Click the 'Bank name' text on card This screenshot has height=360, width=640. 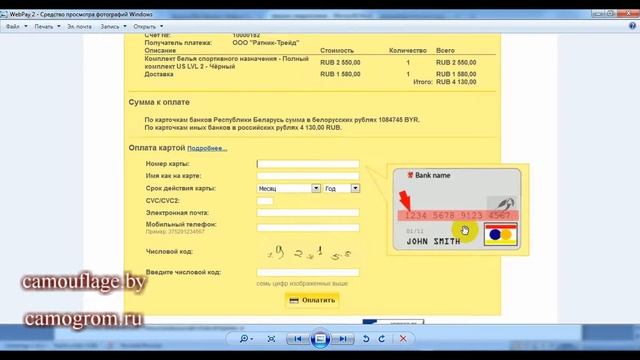tap(433, 176)
